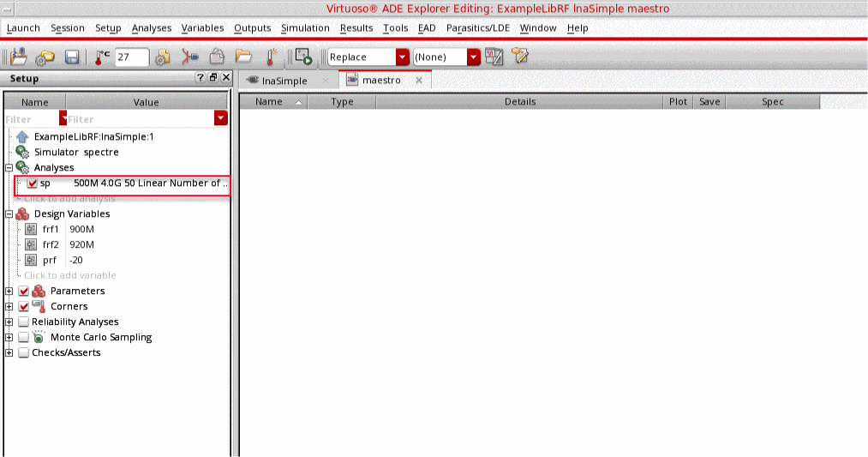This screenshot has width=868, height=457.
Task: Click the load setup state icon
Action: [18, 57]
